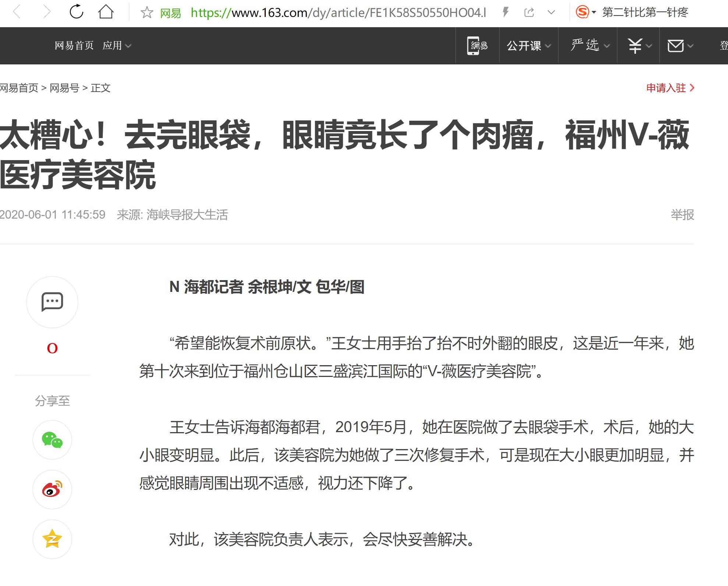Open the mail envelope menu
Screen dimensions: 728x586
click(x=680, y=46)
